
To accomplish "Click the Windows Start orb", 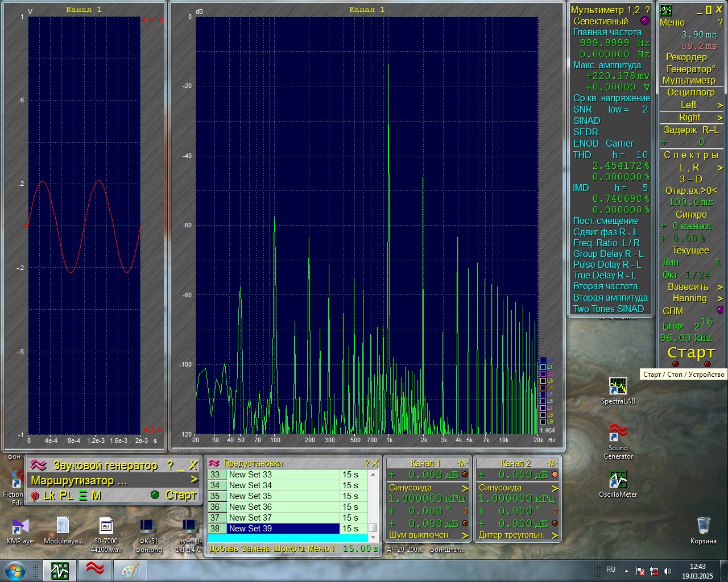I will pos(15,571).
